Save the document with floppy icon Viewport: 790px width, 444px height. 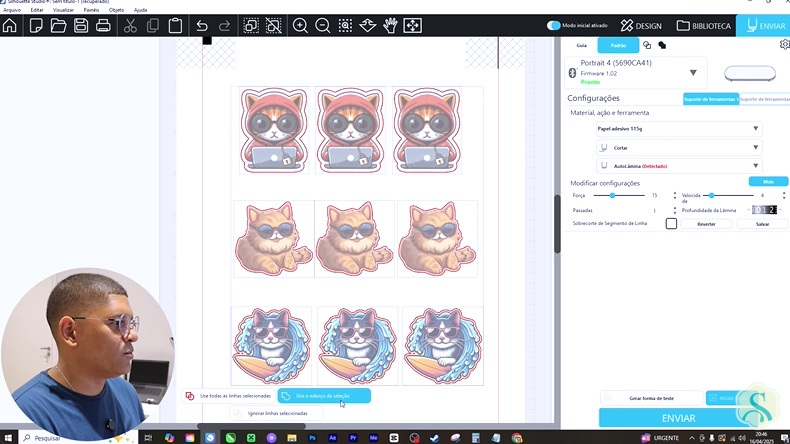(81, 25)
